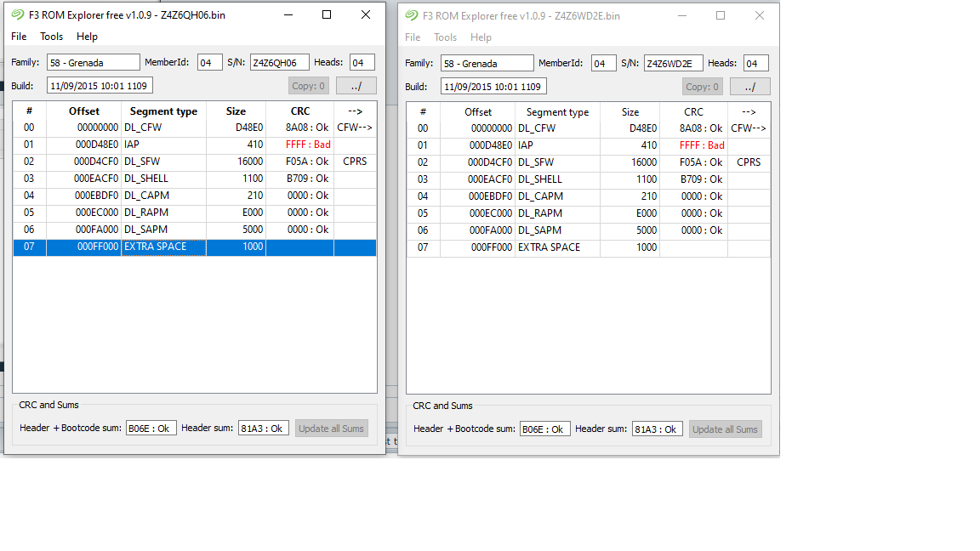This screenshot has width=980, height=551.
Task: Select DL_CFW row in Z4Z6QH06.bin window
Action: coord(194,128)
